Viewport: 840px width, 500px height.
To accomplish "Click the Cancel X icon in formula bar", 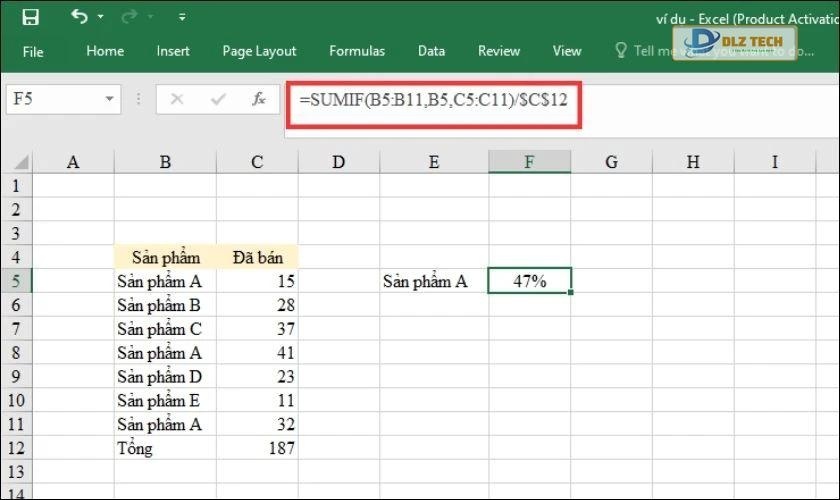I will point(177,99).
